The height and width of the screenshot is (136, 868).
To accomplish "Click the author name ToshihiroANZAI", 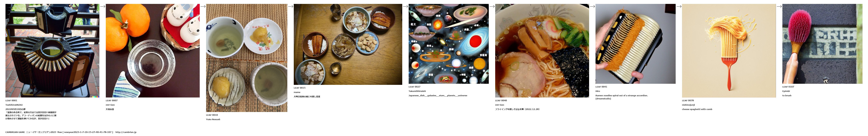I will coord(14,105).
